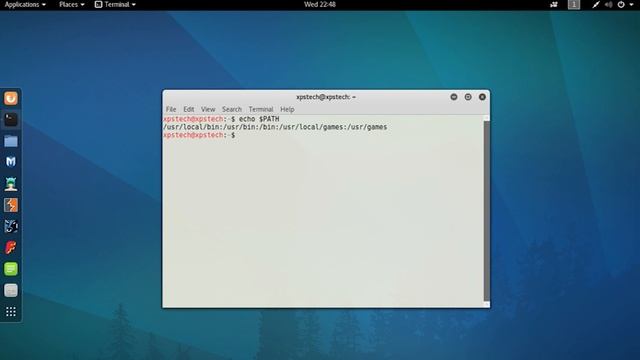The image size is (640, 360).
Task: Open the Terminal menu in the terminal window
Action: (261, 109)
